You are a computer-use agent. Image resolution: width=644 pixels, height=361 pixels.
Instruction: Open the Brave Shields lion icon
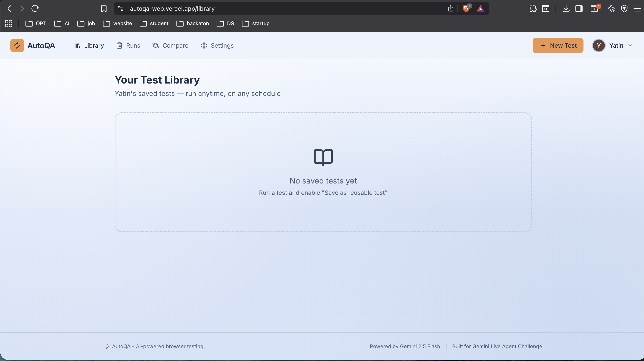click(466, 9)
